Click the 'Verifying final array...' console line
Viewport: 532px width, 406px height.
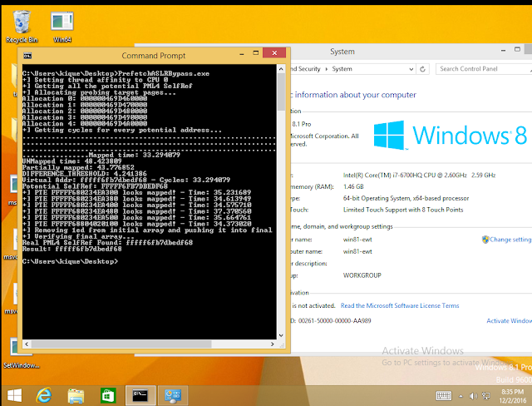click(x=78, y=236)
